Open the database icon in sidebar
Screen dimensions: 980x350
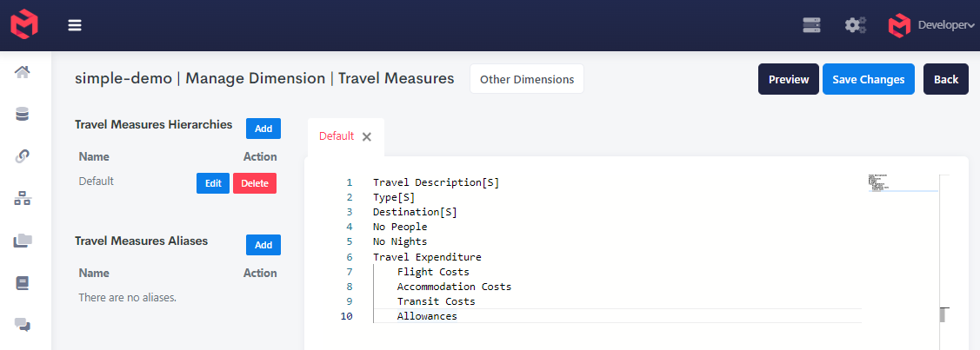pyautogui.click(x=23, y=114)
